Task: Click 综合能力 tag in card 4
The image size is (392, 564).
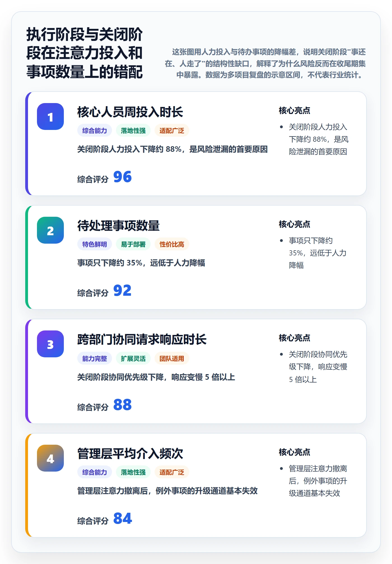Action: click(x=95, y=472)
